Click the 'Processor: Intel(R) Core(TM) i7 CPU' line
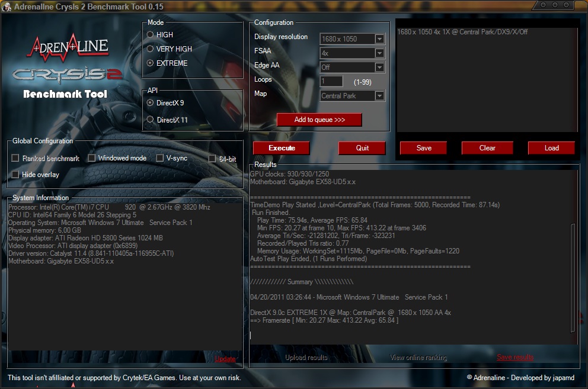The image size is (588, 389). (109, 207)
